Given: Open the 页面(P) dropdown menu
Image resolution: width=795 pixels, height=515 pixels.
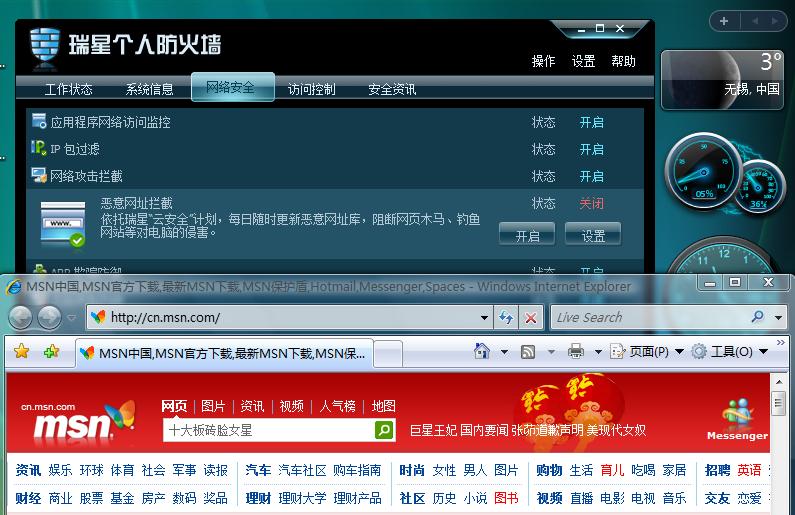Looking at the screenshot, I should [647, 351].
